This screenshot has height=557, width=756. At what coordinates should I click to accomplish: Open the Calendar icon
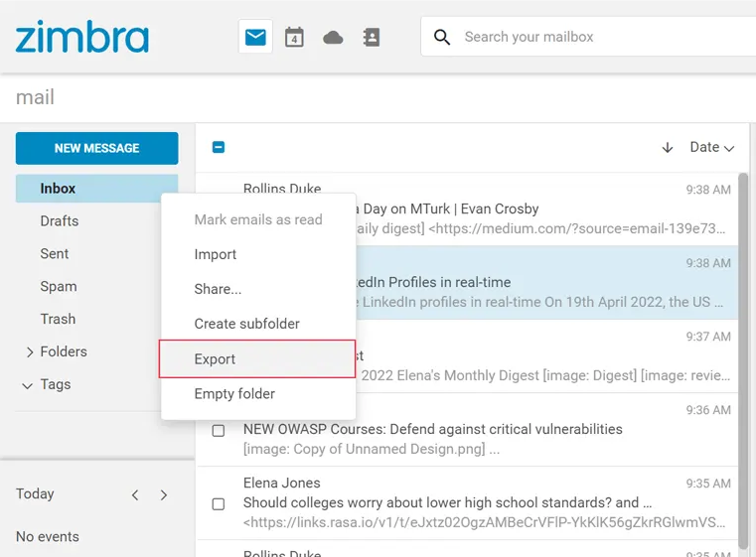coord(294,37)
